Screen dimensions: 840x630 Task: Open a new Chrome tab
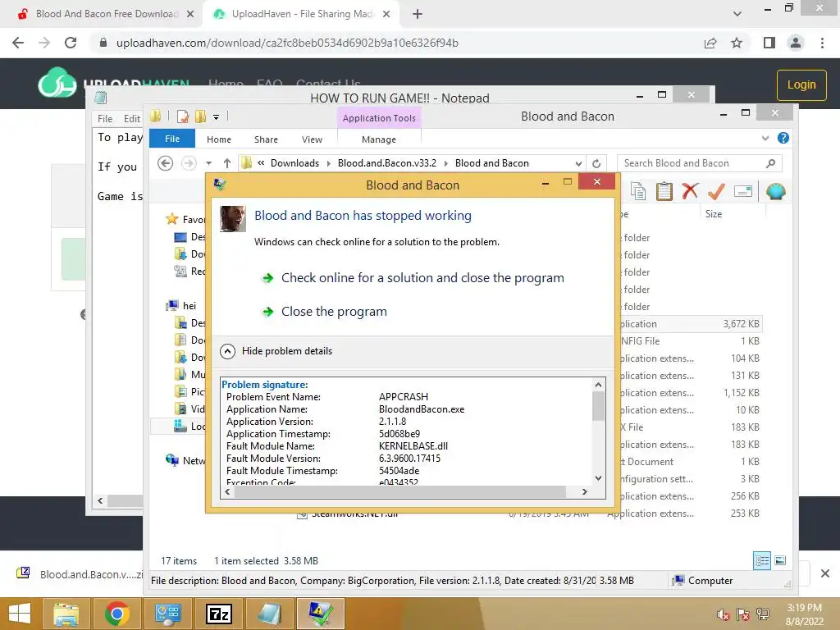(418, 14)
